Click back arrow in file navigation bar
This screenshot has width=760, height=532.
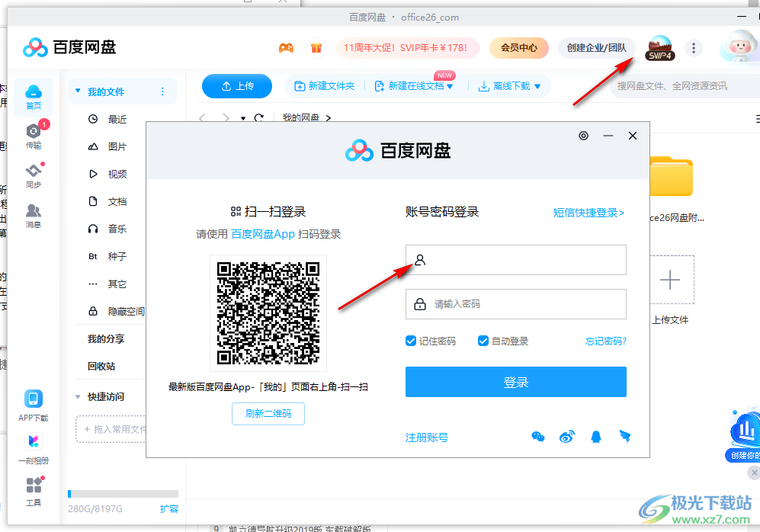coord(203,117)
